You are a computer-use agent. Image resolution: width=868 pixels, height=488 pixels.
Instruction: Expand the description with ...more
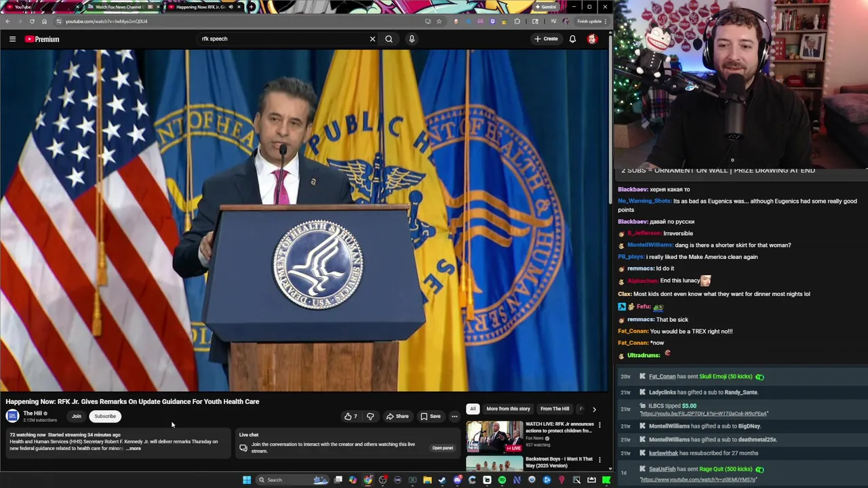(x=134, y=449)
